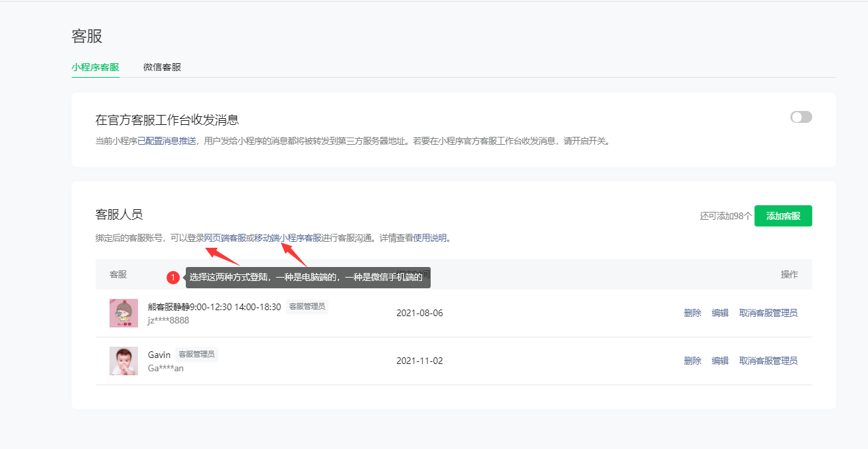
Task: Open the 移动端小程序客服 link
Action: (287, 238)
